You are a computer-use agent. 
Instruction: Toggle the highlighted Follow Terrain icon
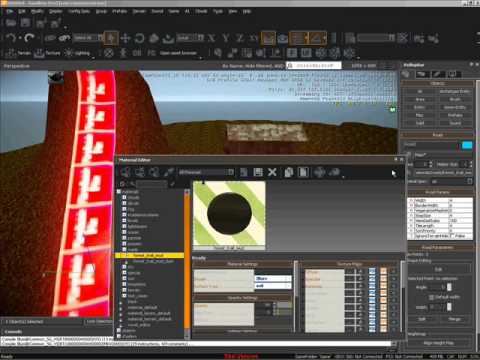(268, 38)
